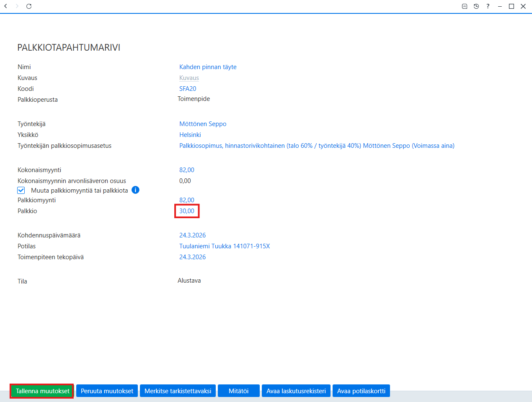Click the question mark help icon

point(488,6)
